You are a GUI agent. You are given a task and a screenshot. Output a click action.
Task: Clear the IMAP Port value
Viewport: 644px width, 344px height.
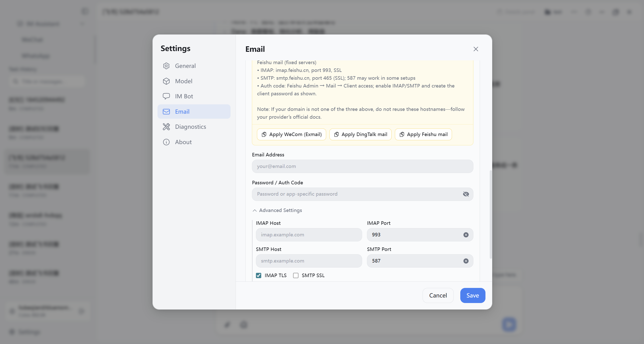tap(466, 235)
